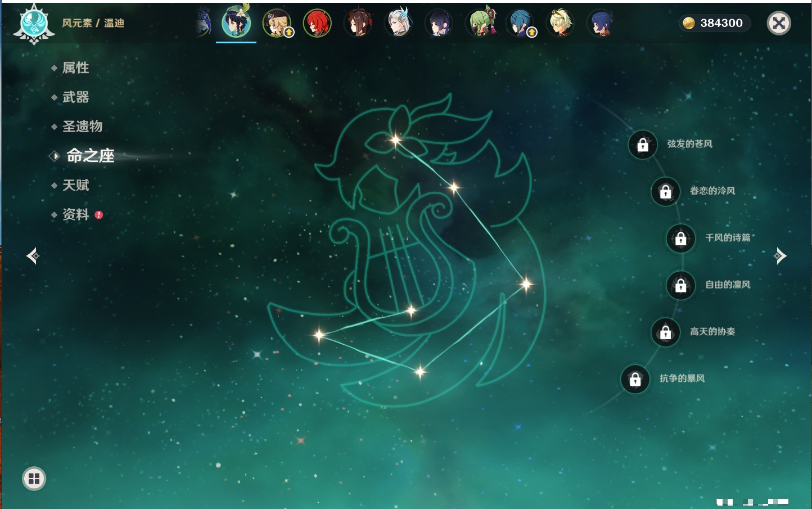Click the red alert badge beside 资料
The height and width of the screenshot is (509, 812).
point(99,215)
